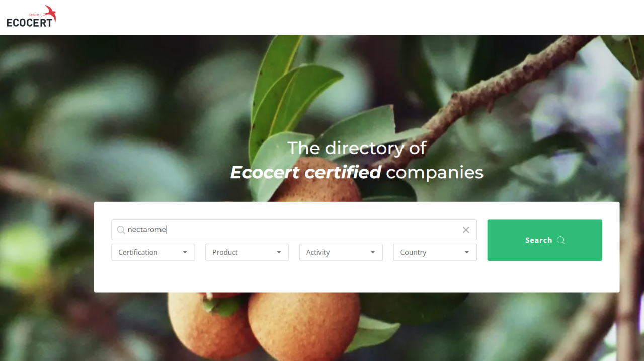The height and width of the screenshot is (361, 644).
Task: Open the Certification filter dropdown
Action: point(153,252)
